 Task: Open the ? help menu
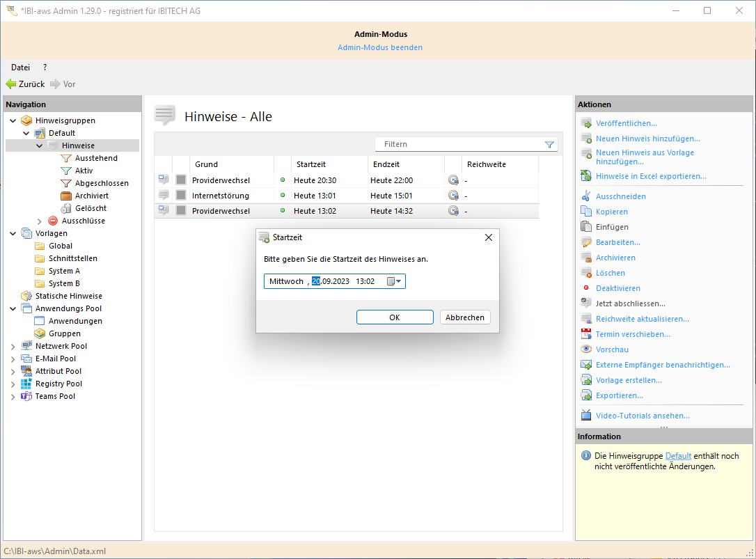(45, 68)
